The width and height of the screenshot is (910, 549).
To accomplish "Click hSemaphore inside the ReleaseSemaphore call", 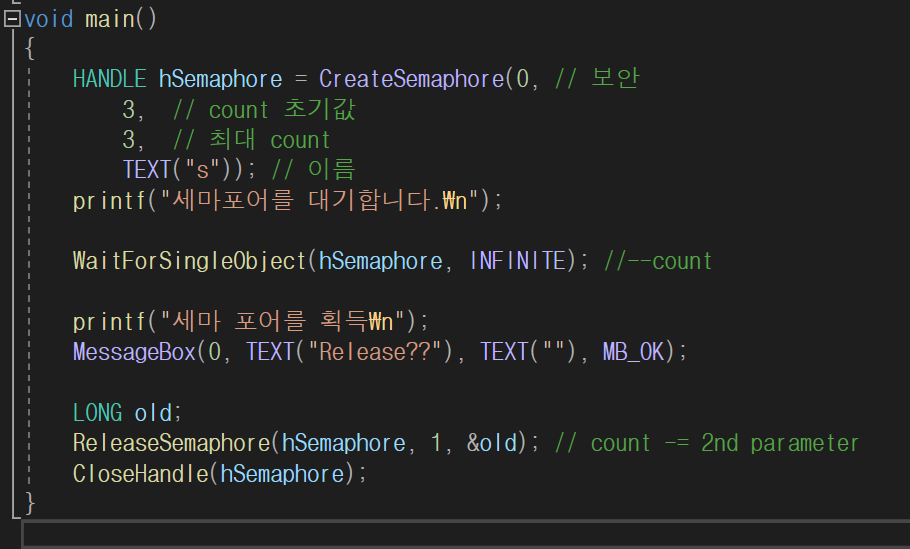I will pos(344,443).
